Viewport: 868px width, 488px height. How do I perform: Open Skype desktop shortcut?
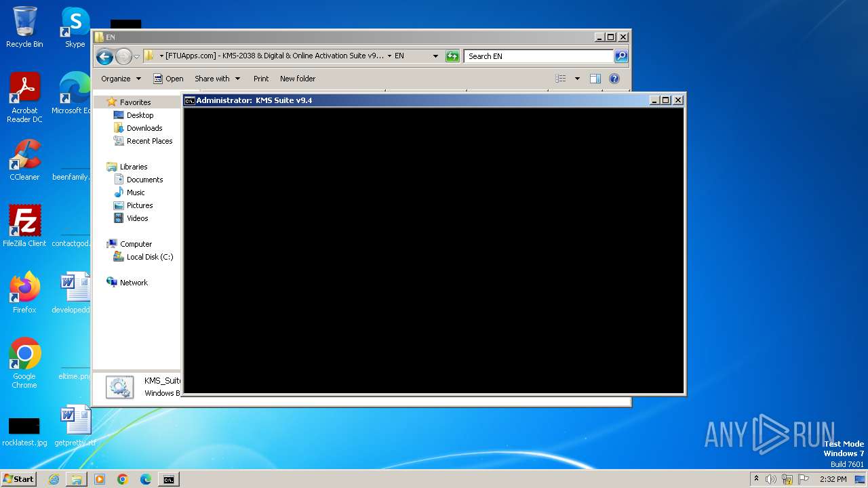point(75,27)
